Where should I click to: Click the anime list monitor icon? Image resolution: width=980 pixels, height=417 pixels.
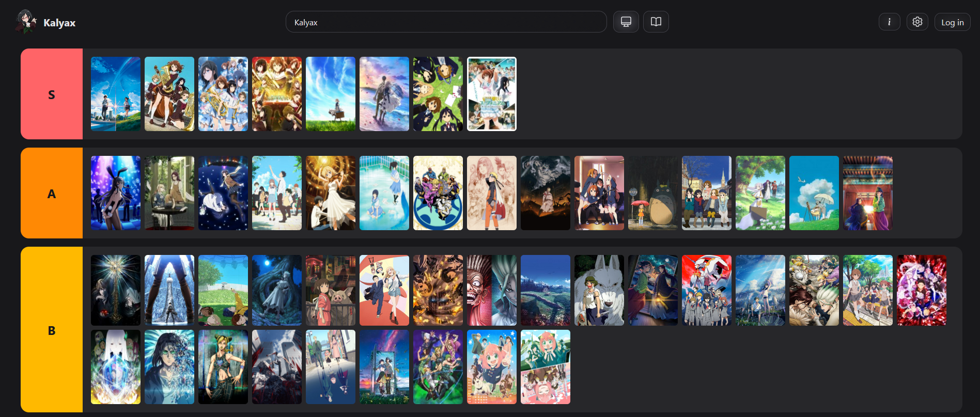tap(626, 22)
